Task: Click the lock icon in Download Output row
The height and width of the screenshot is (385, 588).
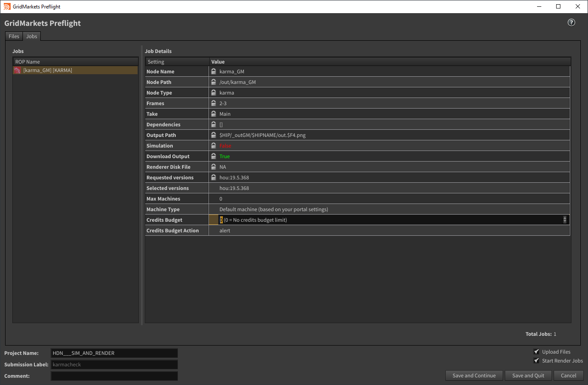Action: coord(214,156)
